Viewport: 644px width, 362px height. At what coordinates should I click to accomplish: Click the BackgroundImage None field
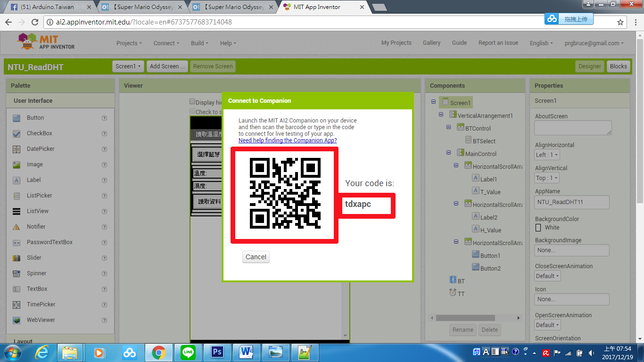572,250
